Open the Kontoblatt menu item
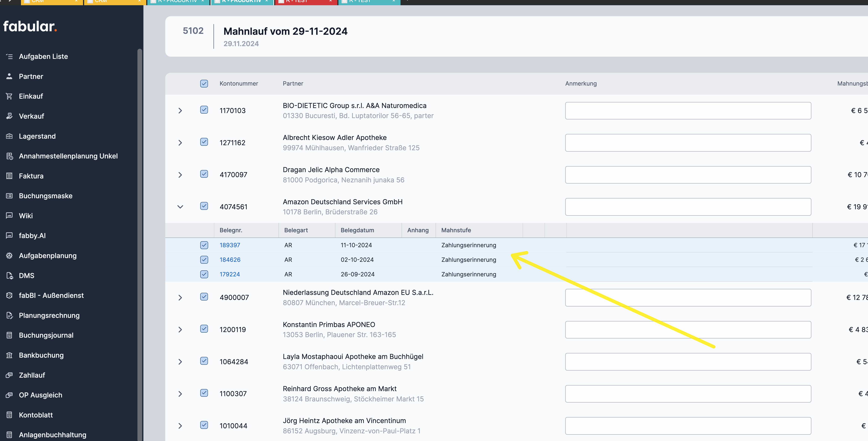This screenshot has width=868, height=441. (x=36, y=415)
